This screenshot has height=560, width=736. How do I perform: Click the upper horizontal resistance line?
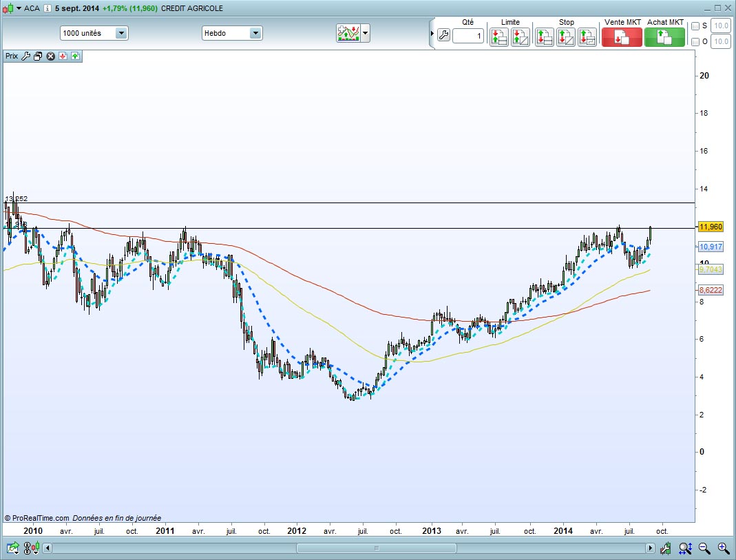coord(349,203)
